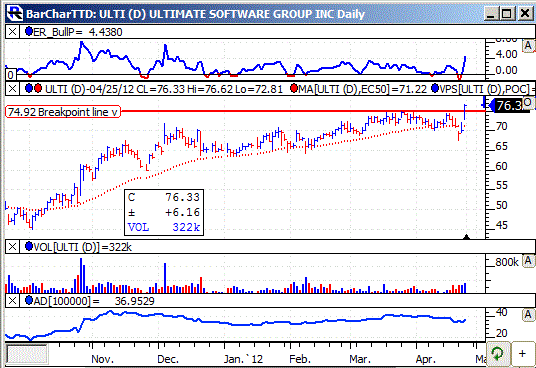This screenshot has height=368, width=536.
Task: Close the ULTI price chart pane
Action: pyautogui.click(x=12, y=89)
